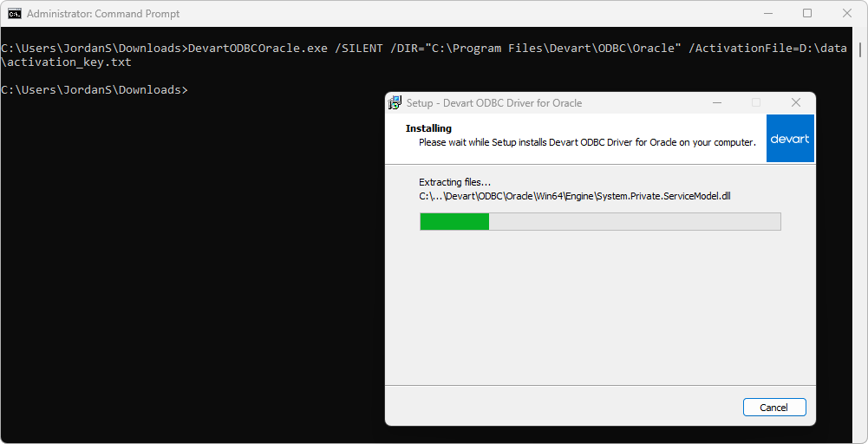Click the green filled portion of progress bar
Image resolution: width=868 pixels, height=444 pixels.
point(454,222)
